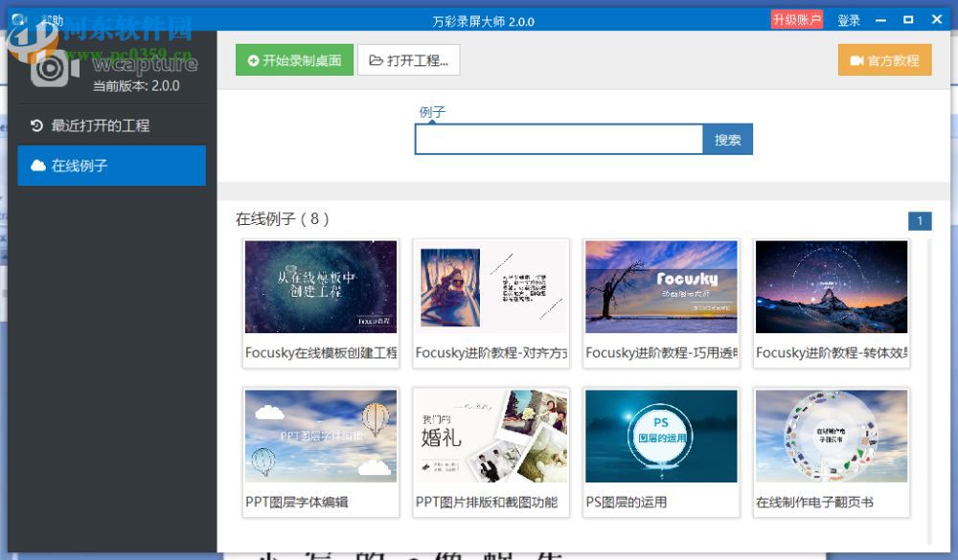Open the 在线制作电子翻页书 example

tap(831, 436)
